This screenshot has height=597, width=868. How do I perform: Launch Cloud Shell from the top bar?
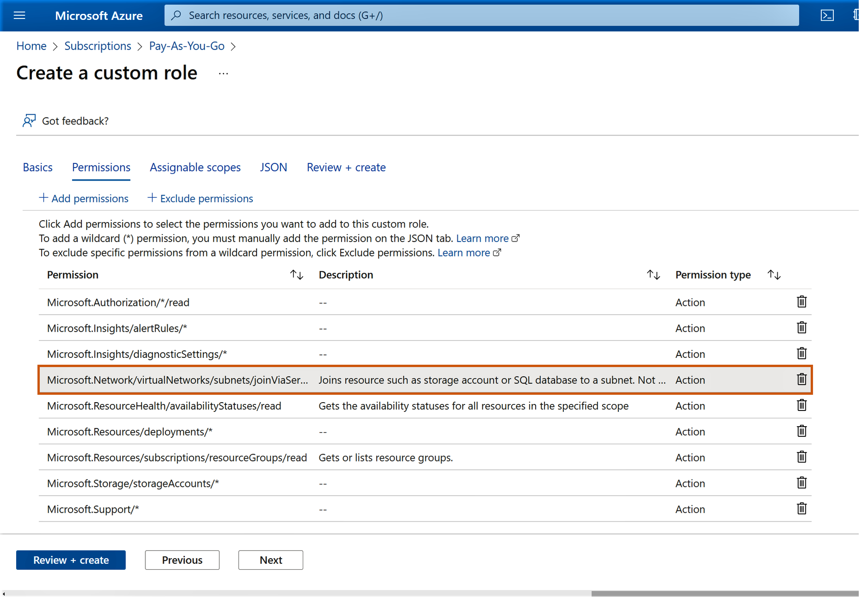[827, 16]
